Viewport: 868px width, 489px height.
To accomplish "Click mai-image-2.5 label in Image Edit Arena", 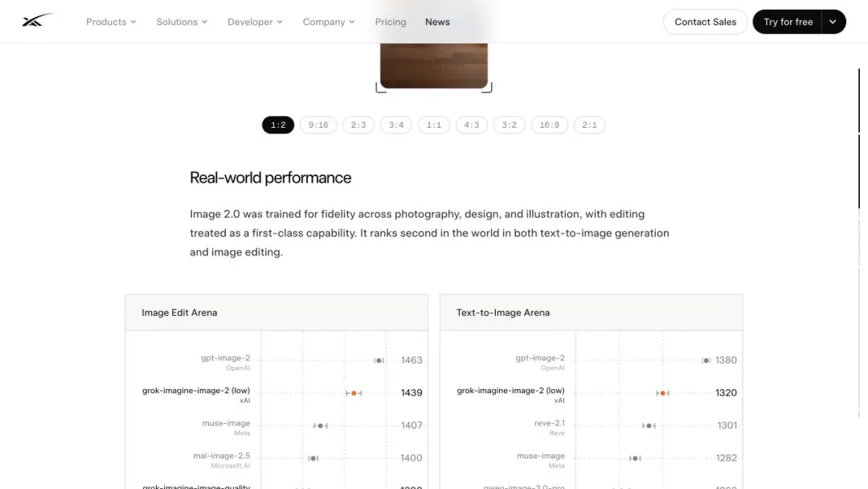I will (222, 456).
